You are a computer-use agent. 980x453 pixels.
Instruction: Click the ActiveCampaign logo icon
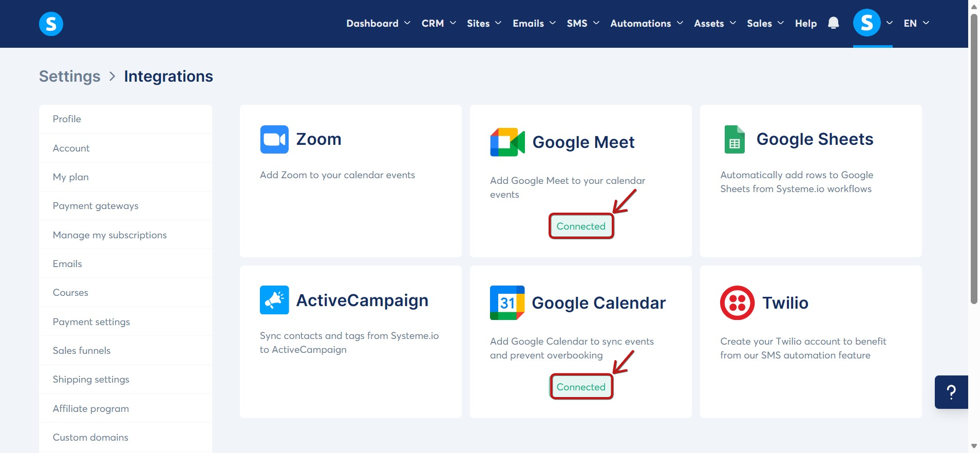coord(274,300)
